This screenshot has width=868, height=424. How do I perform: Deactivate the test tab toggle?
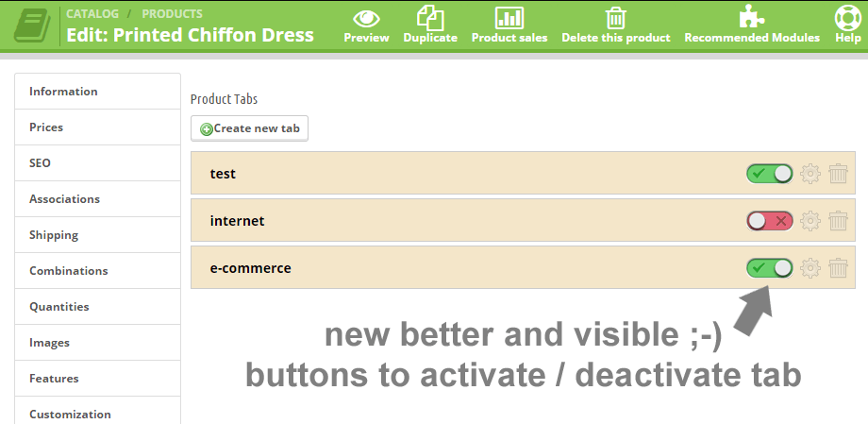coord(770,174)
